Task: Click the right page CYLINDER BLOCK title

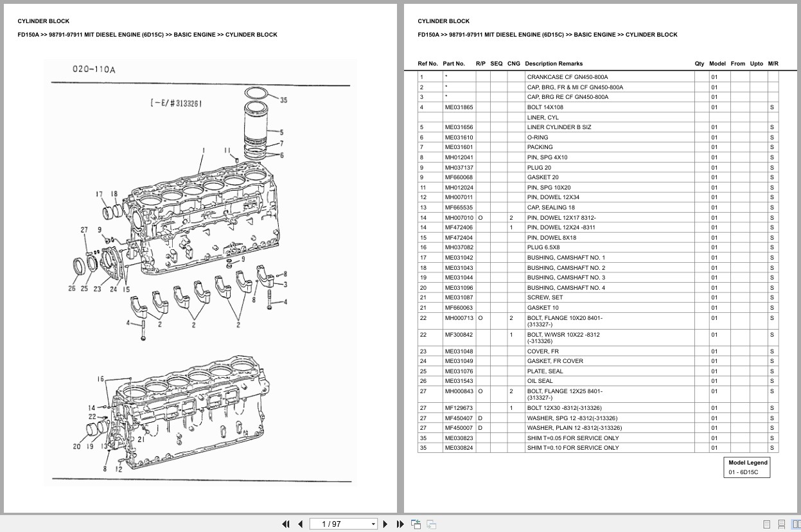Action: click(x=443, y=21)
